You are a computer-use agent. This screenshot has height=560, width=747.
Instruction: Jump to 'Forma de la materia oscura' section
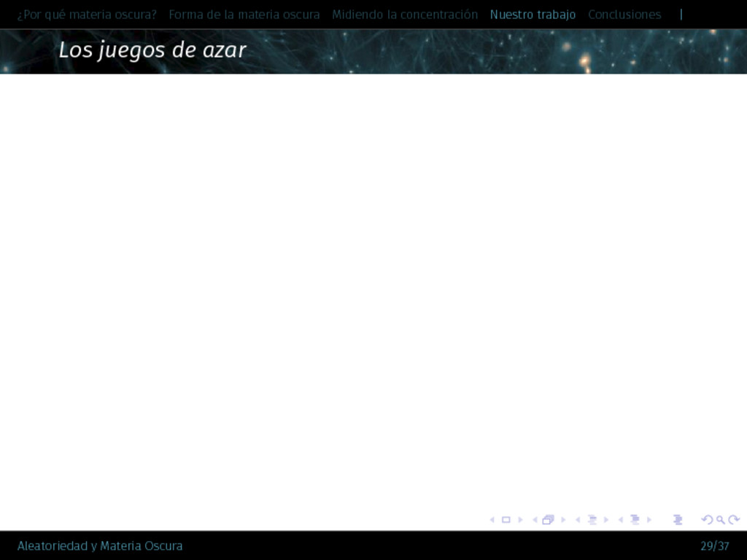point(244,15)
